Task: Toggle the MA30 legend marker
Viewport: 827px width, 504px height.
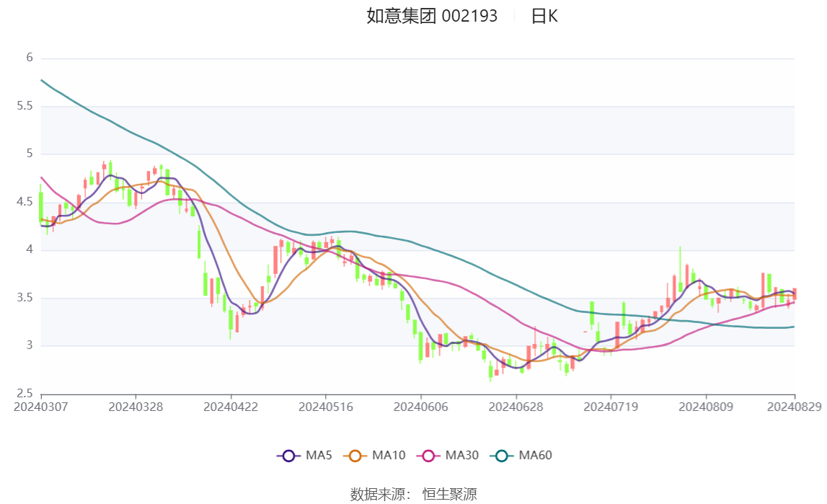Action: click(x=428, y=456)
